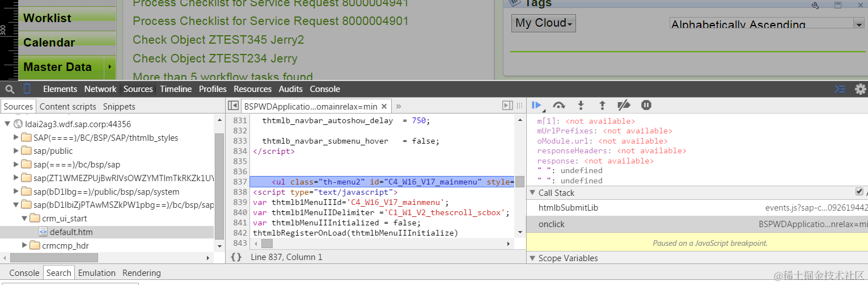Select the default.htm file
Viewport: 868px width, 285px height.
click(x=71, y=232)
